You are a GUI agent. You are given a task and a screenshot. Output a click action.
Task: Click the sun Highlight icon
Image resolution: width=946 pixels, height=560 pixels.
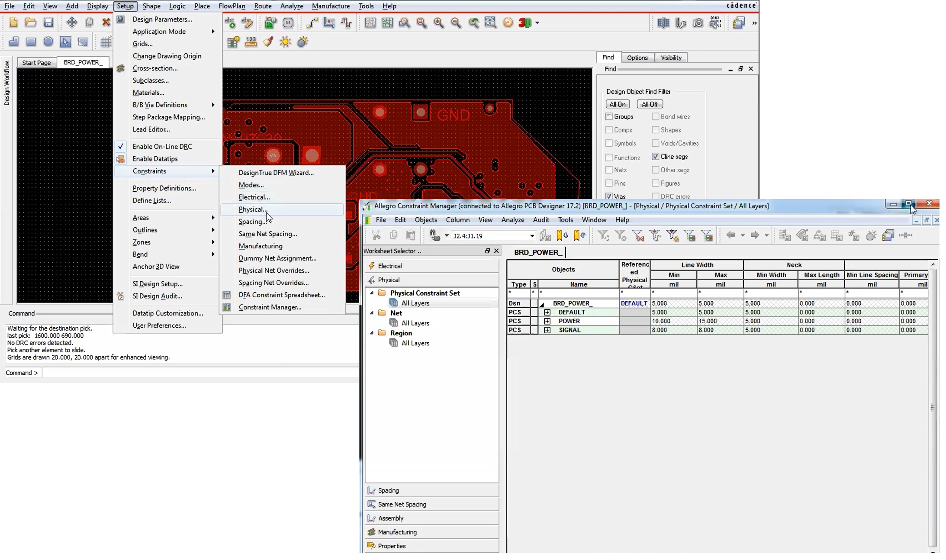point(286,42)
